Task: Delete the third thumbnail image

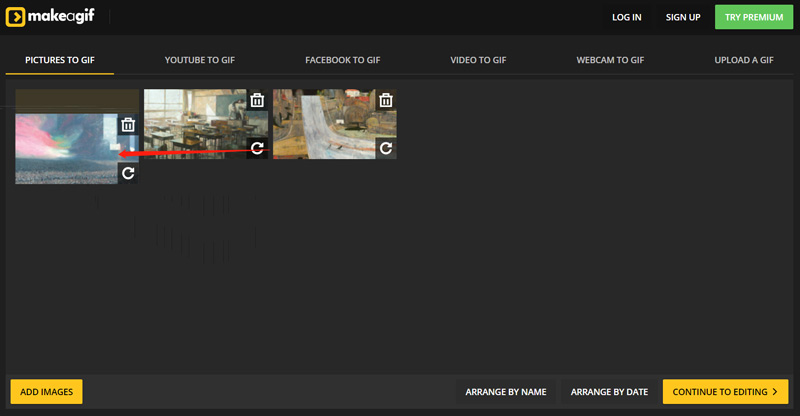Action: click(x=386, y=100)
